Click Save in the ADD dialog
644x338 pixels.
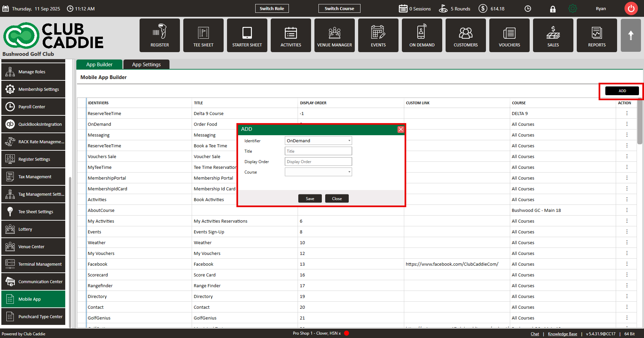(x=310, y=198)
